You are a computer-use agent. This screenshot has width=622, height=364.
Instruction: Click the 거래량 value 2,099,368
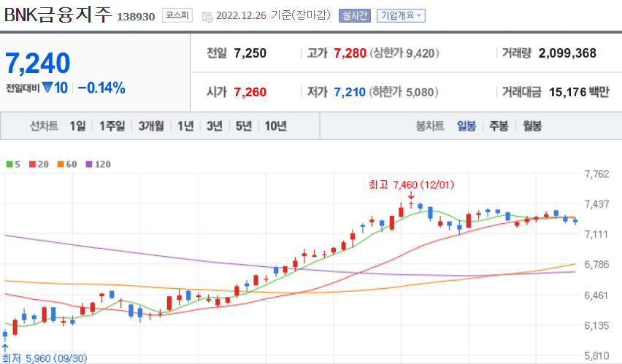(x=567, y=53)
